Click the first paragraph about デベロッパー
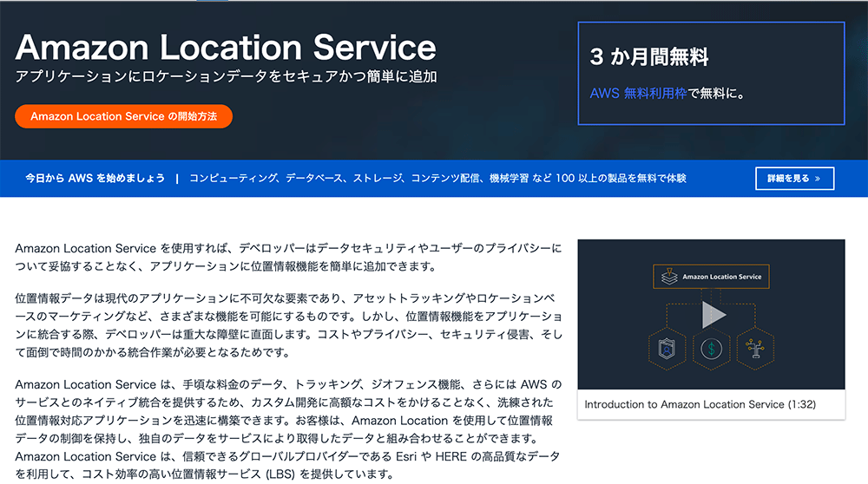 (288, 258)
